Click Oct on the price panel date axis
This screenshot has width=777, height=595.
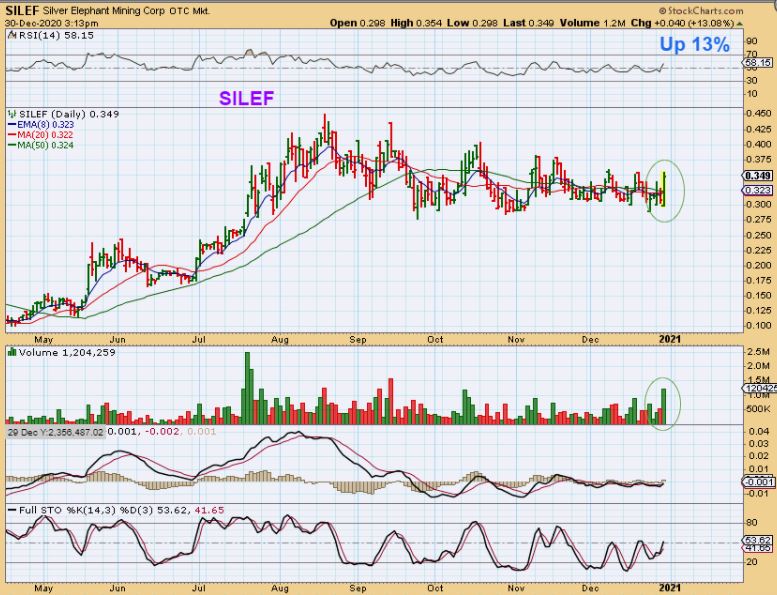point(435,339)
